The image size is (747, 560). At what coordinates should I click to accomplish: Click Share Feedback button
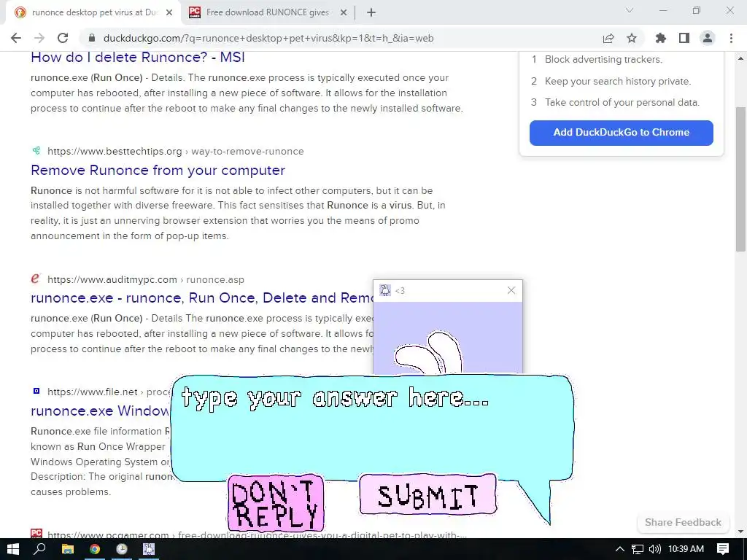pos(683,522)
